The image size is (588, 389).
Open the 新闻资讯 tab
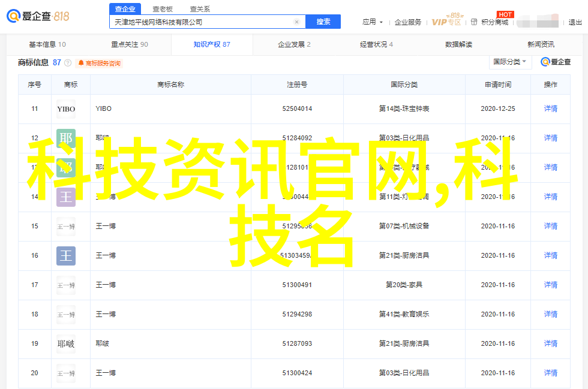tap(541, 44)
